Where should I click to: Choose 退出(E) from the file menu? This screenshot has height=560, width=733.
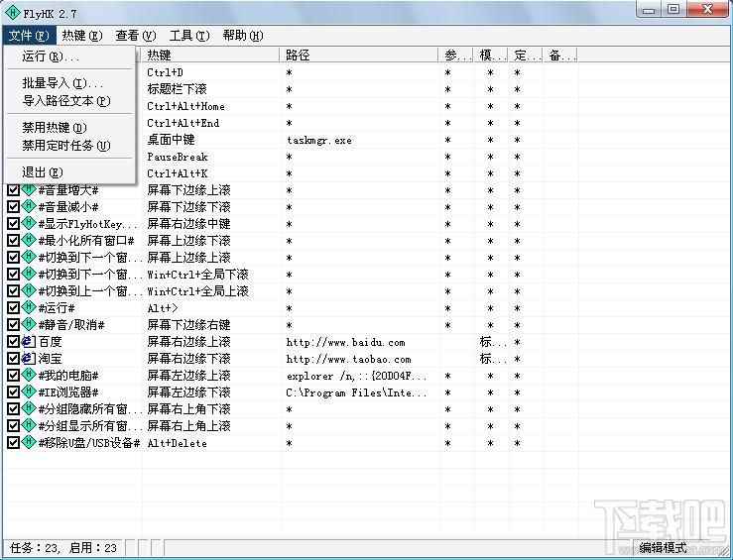click(69, 172)
